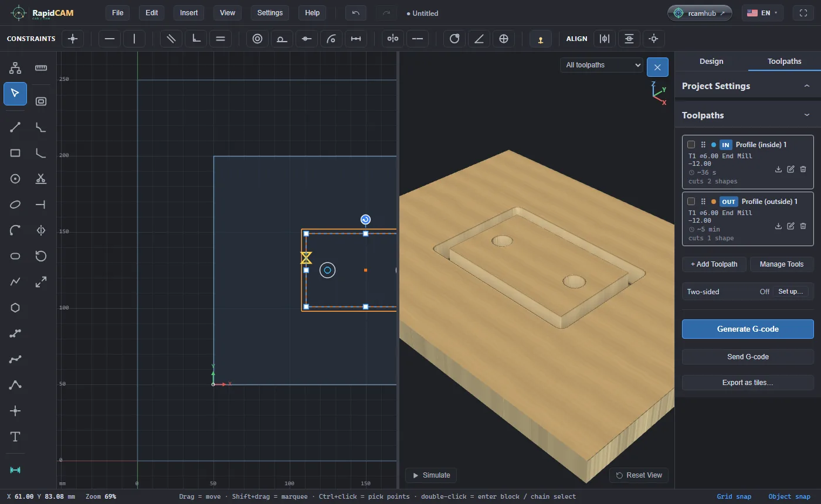Tick the Profile (inside) 1 checkbox
This screenshot has width=821, height=504.
point(691,145)
